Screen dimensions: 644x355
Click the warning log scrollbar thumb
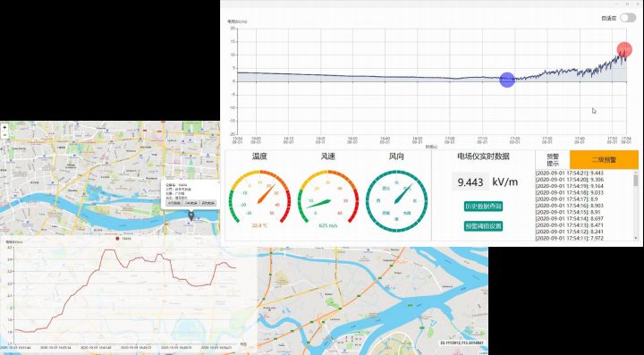pyautogui.click(x=636, y=181)
